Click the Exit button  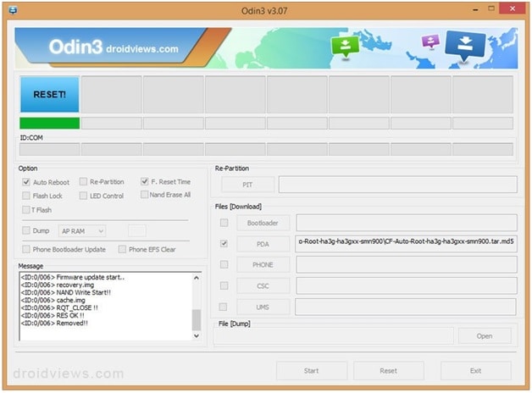pos(476,371)
